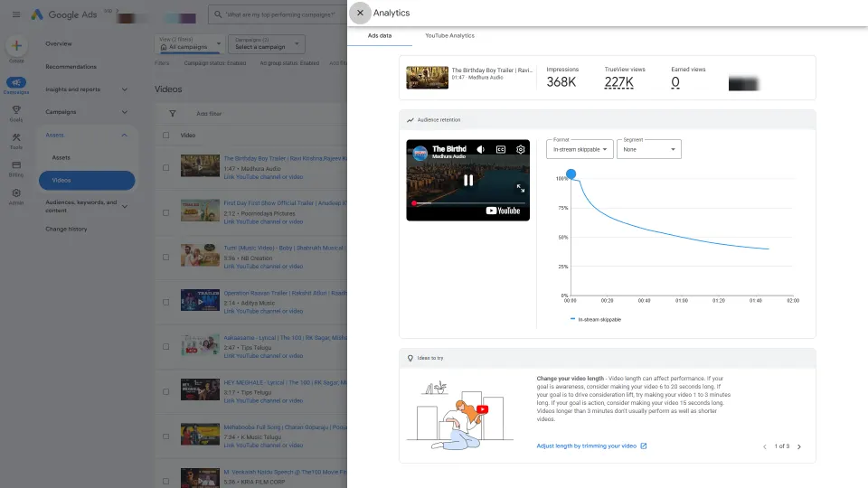This screenshot has height=488, width=868.
Task: Go to previous idea arrow
Action: [x=765, y=446]
